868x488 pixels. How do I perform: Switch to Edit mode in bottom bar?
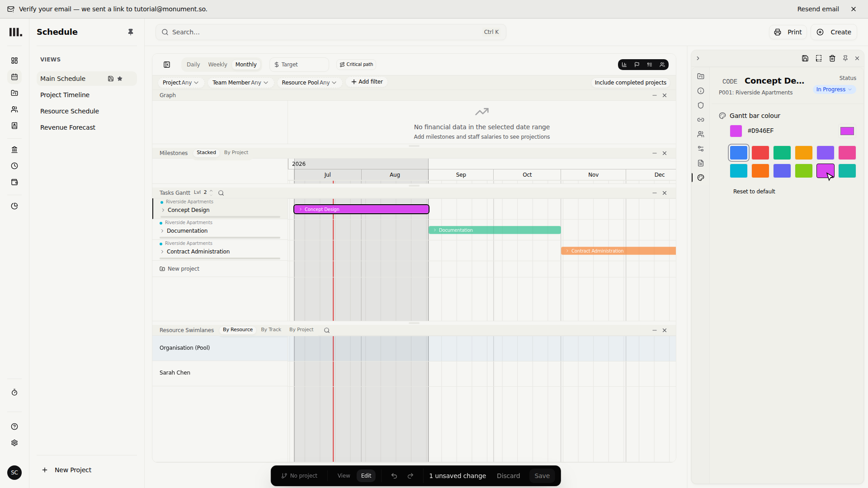(366, 476)
